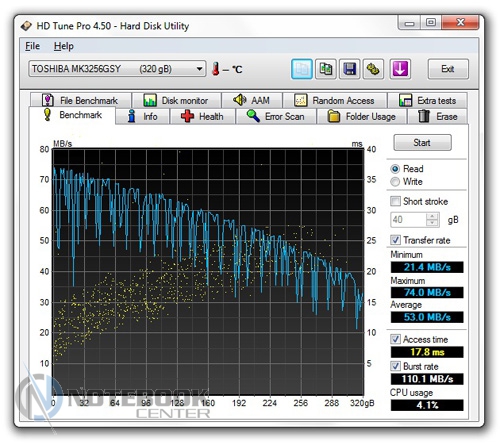
Task: Uncheck the Transfer rate checkbox
Action: [395, 240]
